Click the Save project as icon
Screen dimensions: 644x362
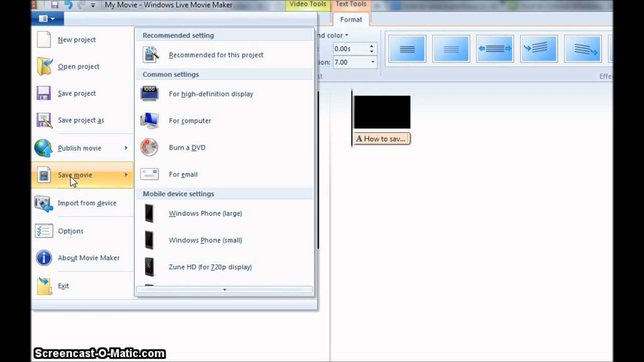tap(44, 120)
